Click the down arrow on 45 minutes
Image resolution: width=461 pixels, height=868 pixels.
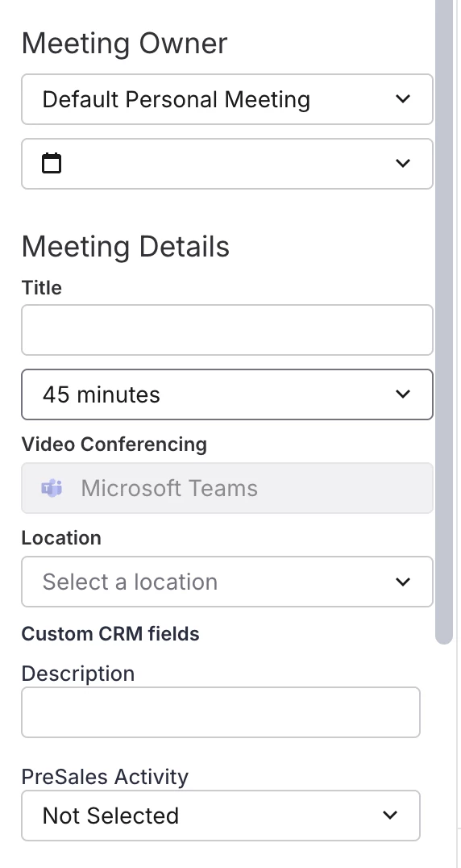click(x=403, y=394)
